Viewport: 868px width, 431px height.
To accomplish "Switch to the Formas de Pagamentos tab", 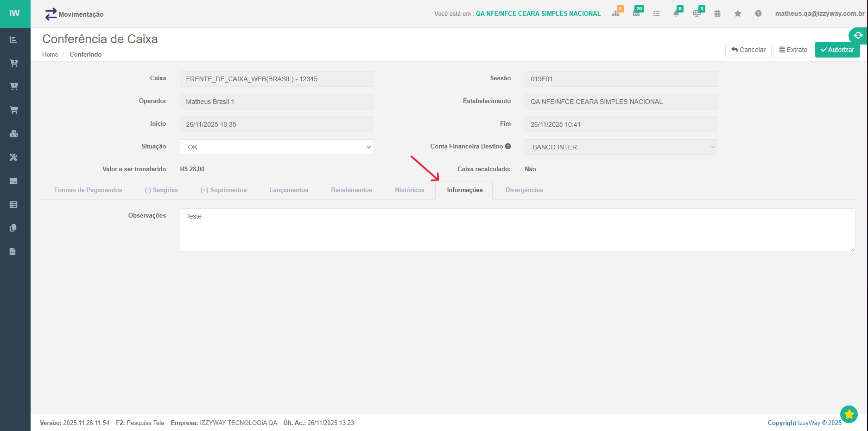I will [x=88, y=190].
